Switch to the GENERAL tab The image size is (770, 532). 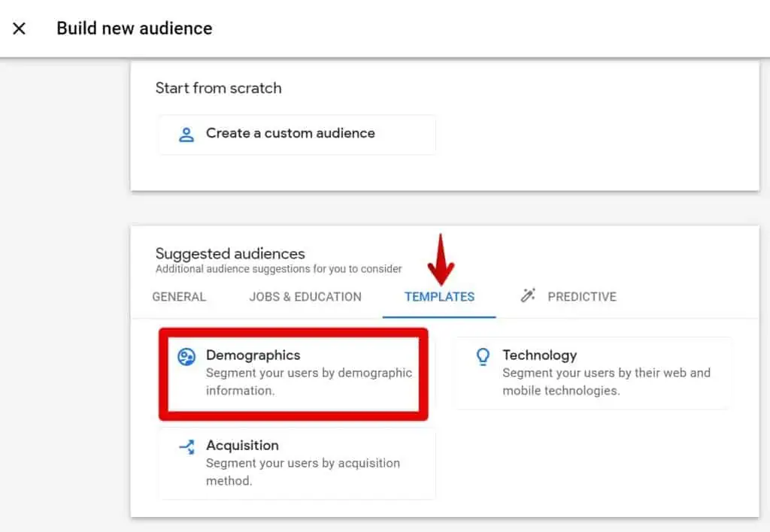coord(179,297)
